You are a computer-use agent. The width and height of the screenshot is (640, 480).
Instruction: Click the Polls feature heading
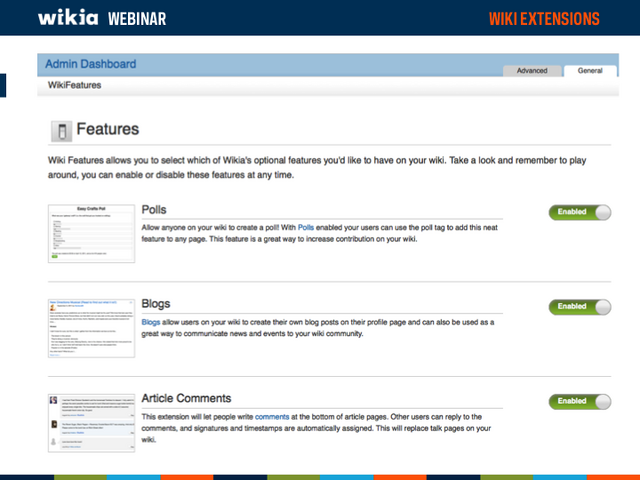pyautogui.click(x=154, y=209)
